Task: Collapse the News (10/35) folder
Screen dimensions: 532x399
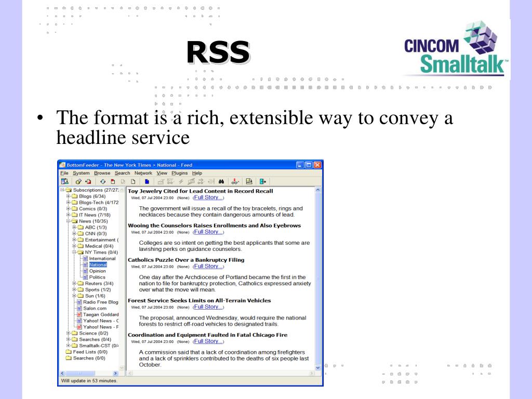Action: [68, 221]
